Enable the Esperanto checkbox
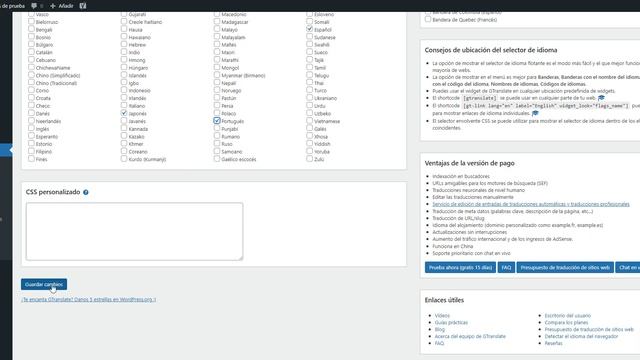This screenshot has height=360, width=640. click(x=31, y=136)
